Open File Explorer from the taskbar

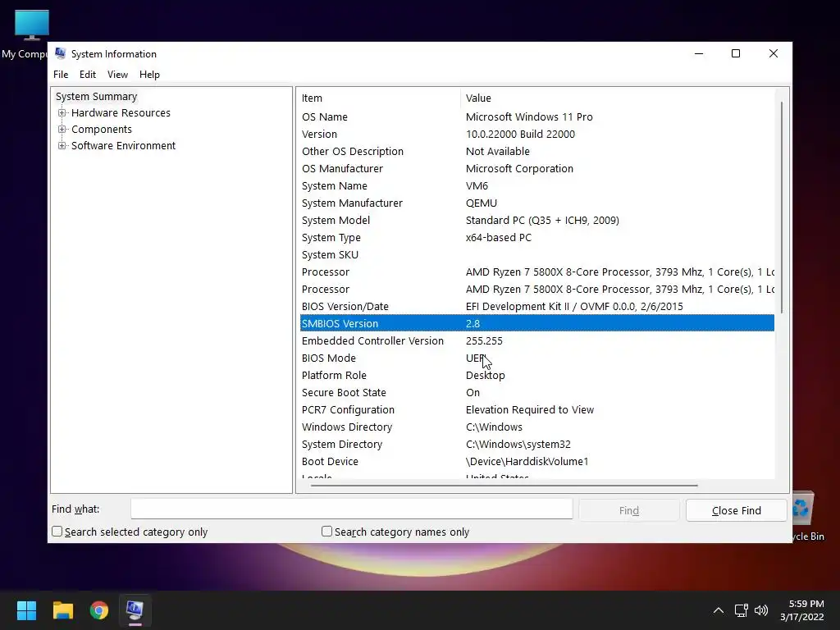(62, 610)
